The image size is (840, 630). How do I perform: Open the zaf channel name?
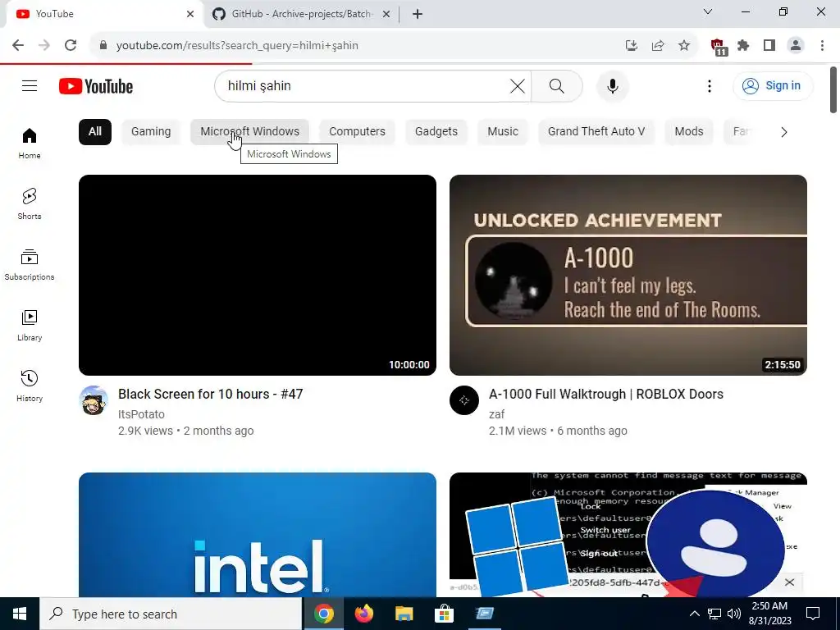496,414
